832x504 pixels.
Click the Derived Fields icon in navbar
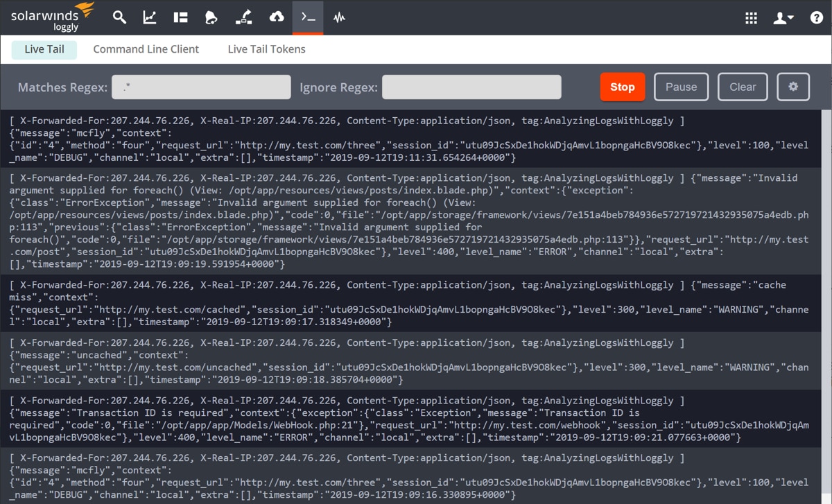point(244,17)
